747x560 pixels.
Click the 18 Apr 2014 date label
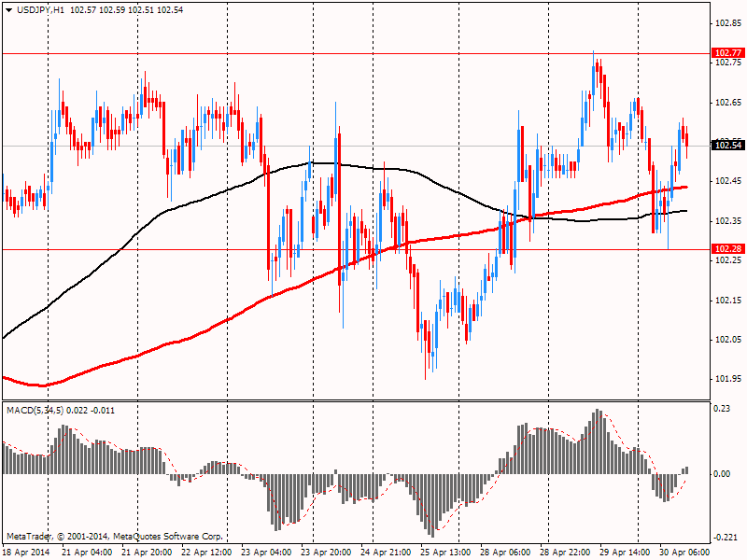coord(26,553)
